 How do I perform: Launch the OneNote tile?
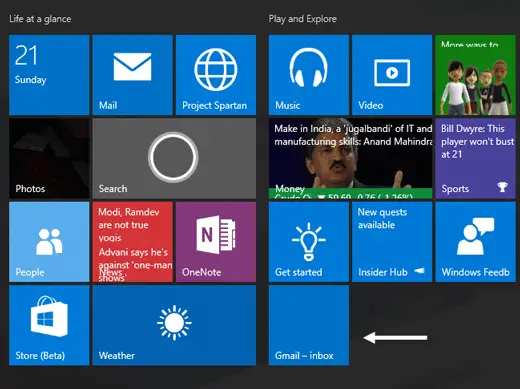tap(216, 242)
